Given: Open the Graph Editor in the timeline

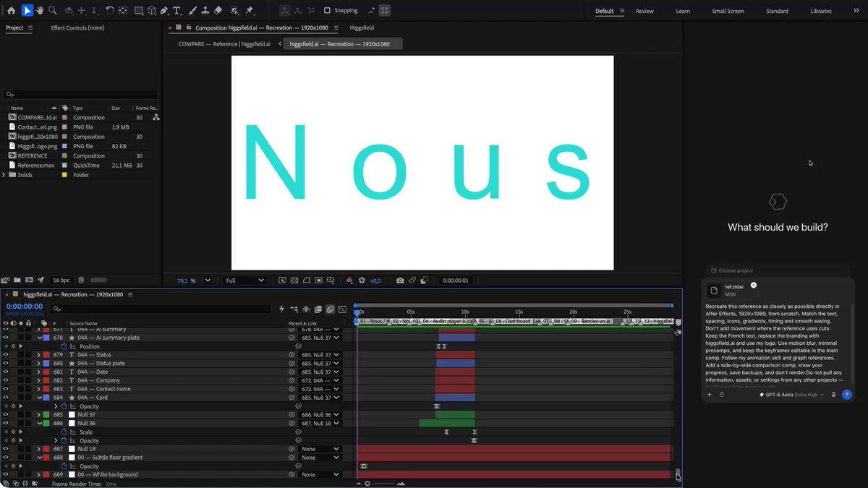Looking at the screenshot, I should (x=343, y=309).
